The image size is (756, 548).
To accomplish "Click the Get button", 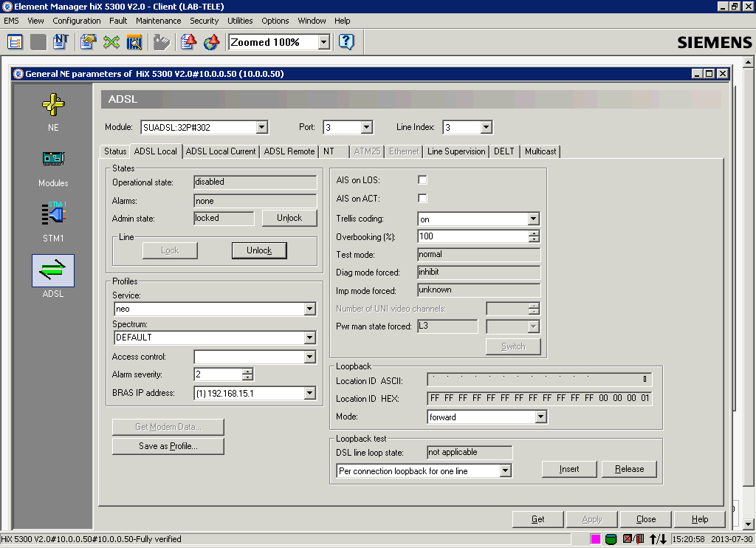I will point(538,519).
